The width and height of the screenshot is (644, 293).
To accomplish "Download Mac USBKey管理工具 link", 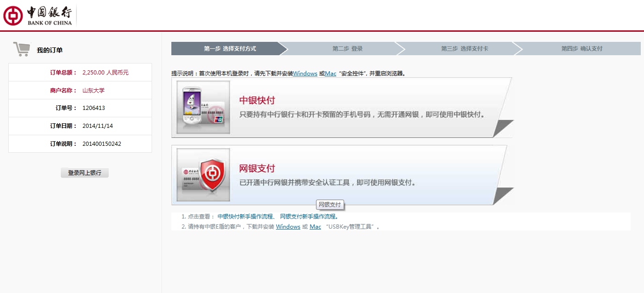I will tap(315, 227).
